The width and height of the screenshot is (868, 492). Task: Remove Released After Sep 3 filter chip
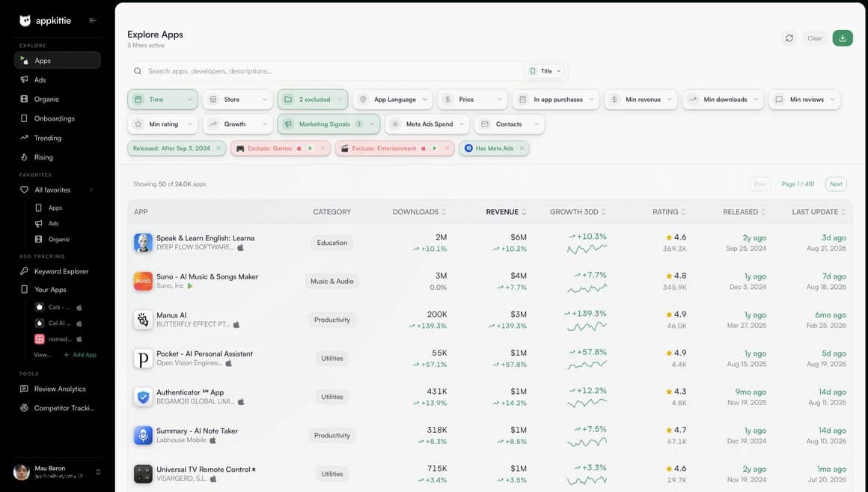click(218, 148)
